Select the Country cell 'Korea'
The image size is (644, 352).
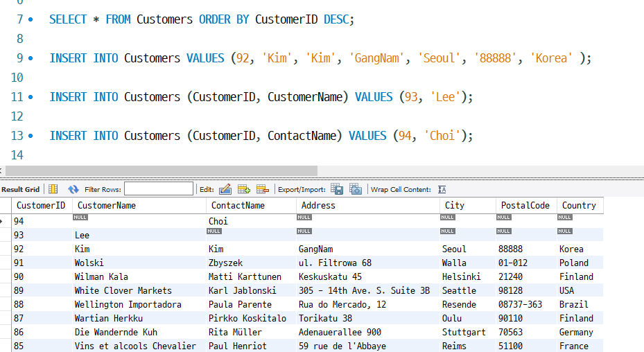[580, 249]
